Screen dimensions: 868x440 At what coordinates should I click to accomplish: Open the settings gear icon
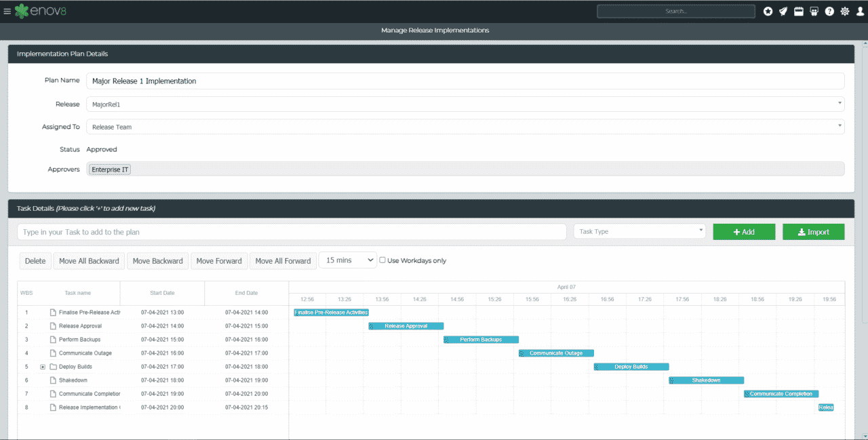(844, 11)
